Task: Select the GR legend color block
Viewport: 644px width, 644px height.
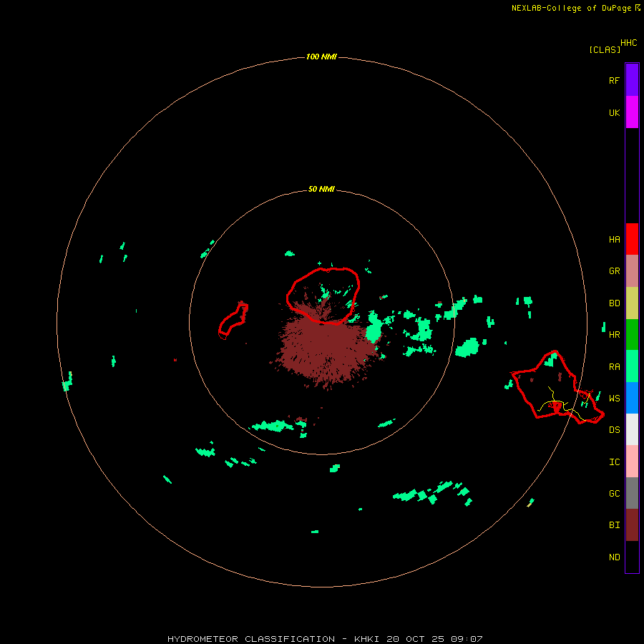Action: tap(632, 271)
